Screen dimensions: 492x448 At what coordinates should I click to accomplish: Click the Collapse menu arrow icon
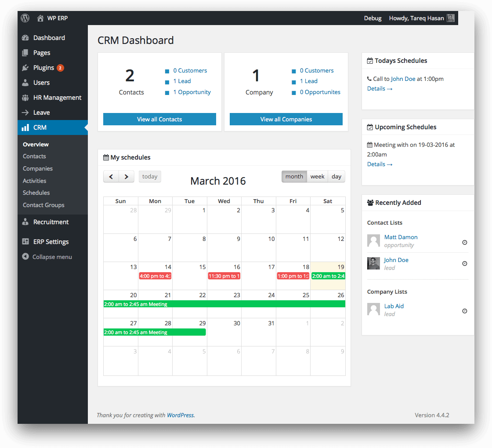click(25, 256)
